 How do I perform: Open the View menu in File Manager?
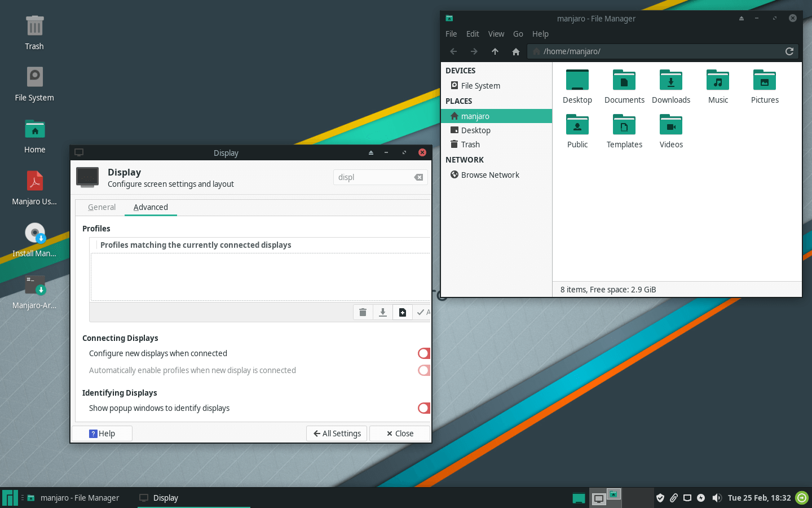(x=496, y=34)
